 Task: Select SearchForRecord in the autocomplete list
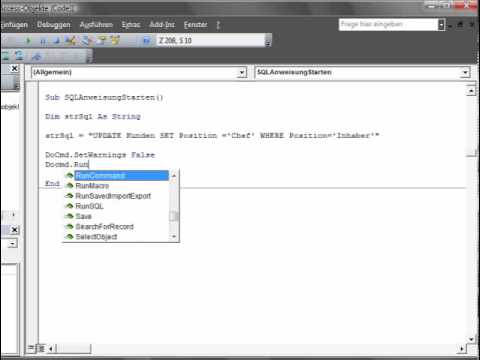point(104,227)
